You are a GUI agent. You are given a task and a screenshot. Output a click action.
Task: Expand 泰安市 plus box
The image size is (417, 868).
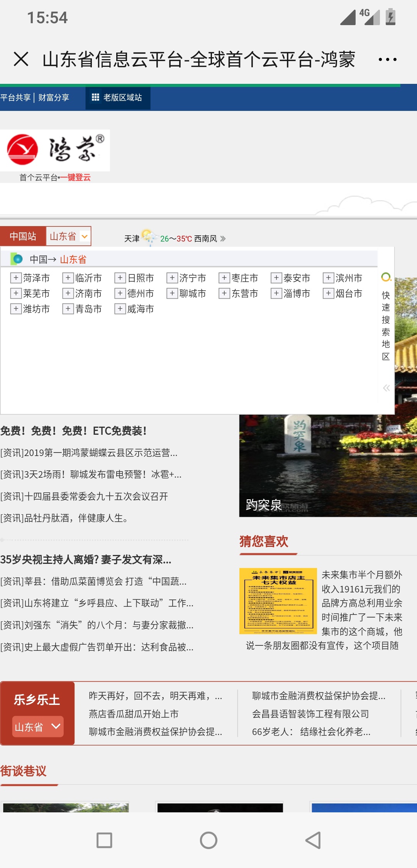point(276,278)
